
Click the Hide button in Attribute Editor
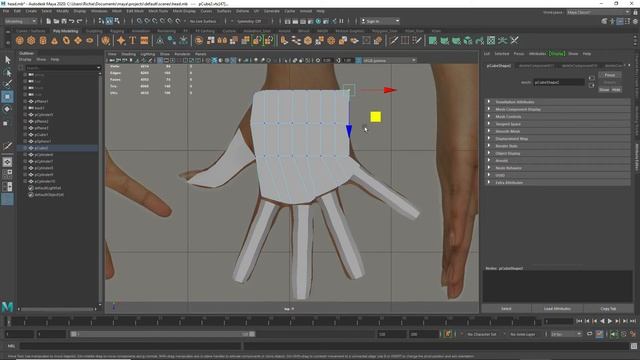pos(616,89)
